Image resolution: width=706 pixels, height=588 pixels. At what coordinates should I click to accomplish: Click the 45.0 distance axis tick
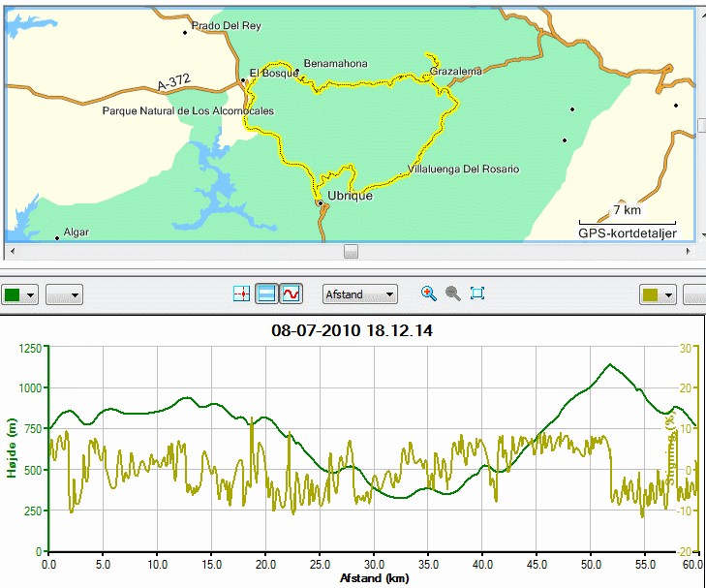coord(537,564)
